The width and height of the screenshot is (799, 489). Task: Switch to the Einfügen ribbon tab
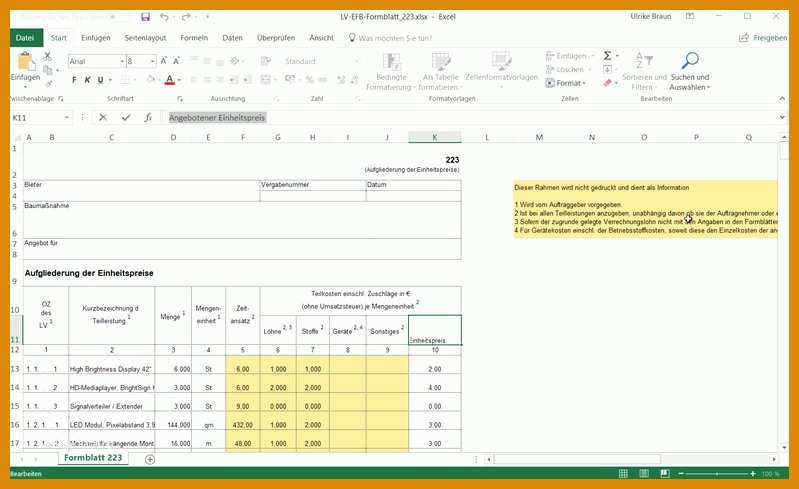tap(95, 38)
